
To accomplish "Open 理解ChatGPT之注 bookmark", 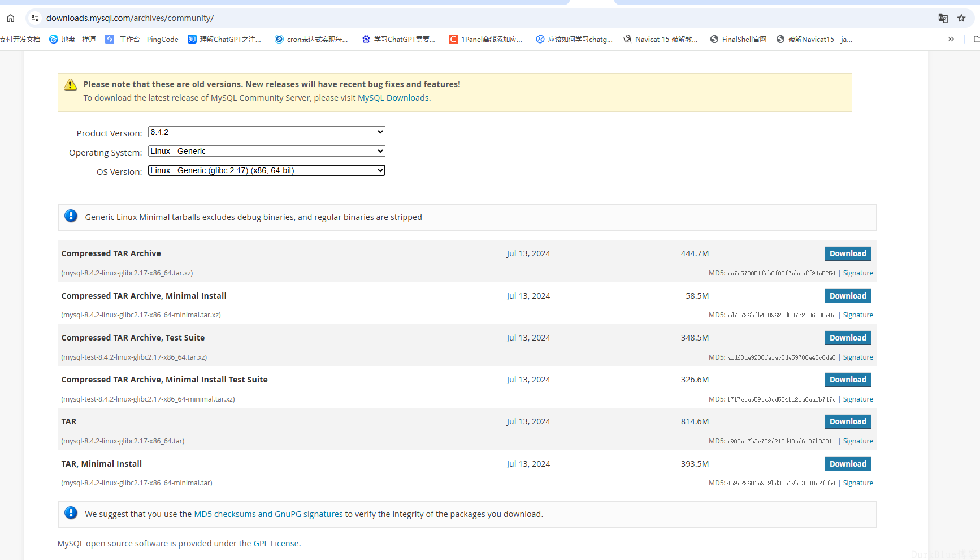I will point(224,39).
